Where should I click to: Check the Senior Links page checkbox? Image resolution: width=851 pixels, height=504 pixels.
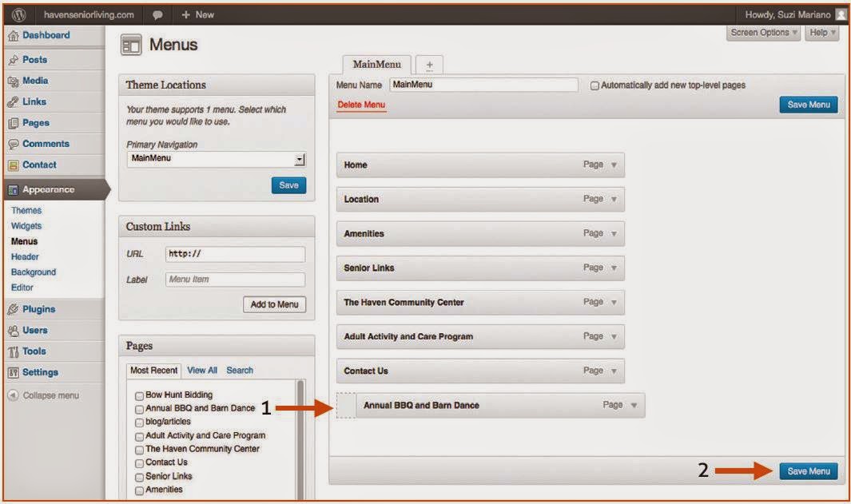(x=139, y=477)
